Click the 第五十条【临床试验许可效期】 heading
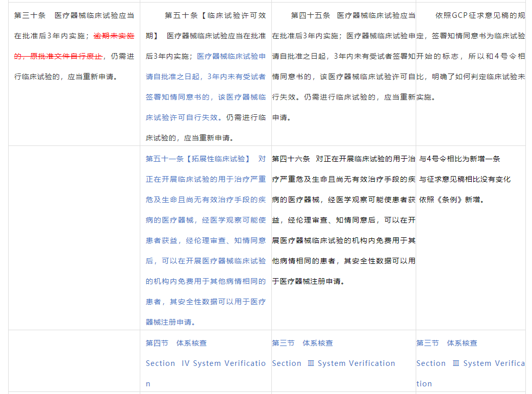The image size is (532, 394). (x=215, y=16)
